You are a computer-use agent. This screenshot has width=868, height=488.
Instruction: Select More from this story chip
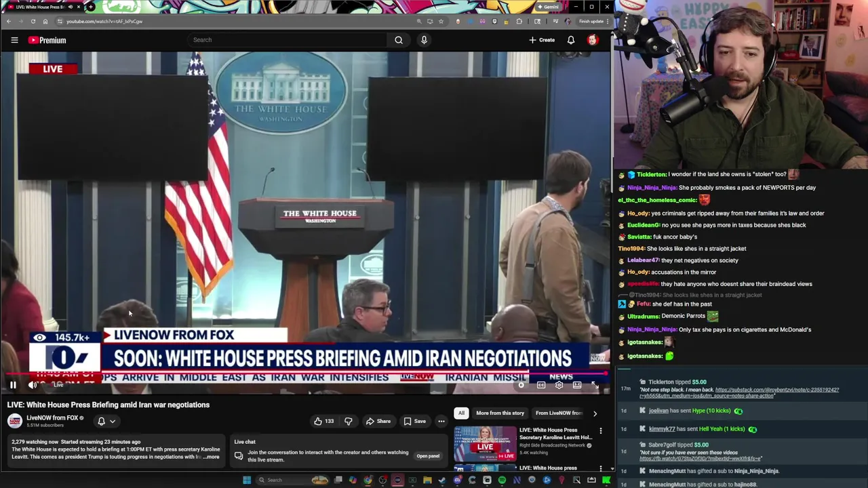(500, 413)
